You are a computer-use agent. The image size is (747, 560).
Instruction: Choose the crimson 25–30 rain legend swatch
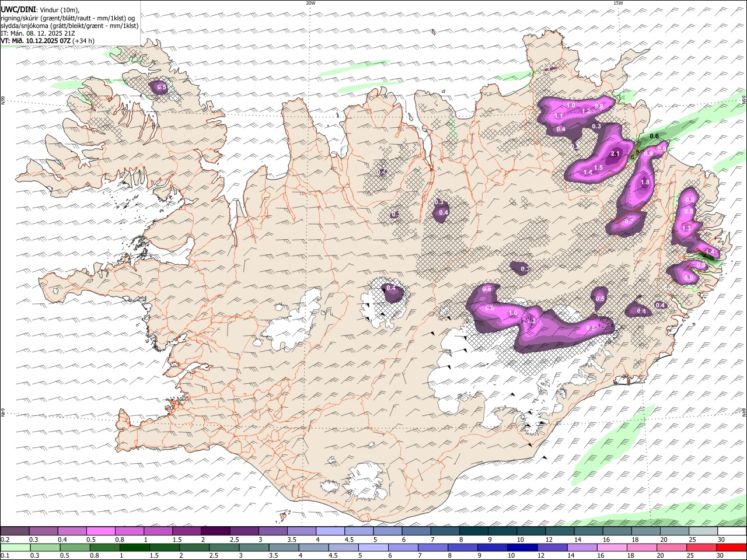701,548
